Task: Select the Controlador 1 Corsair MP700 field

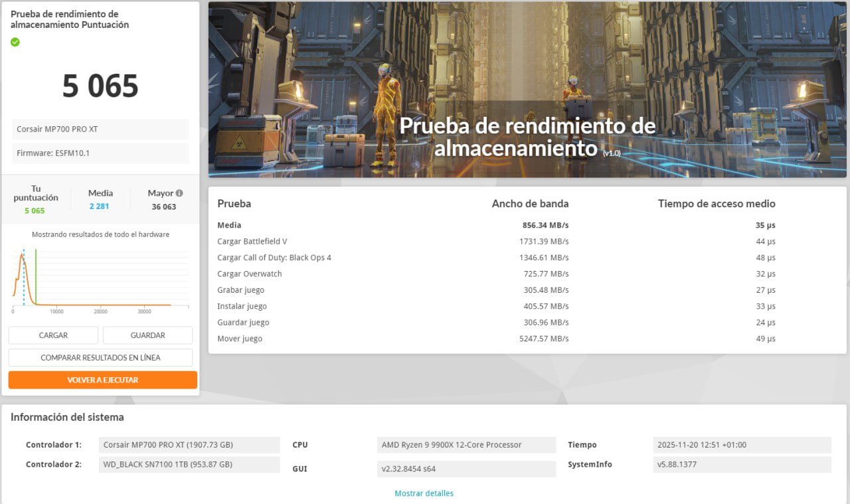Action: coord(189,445)
